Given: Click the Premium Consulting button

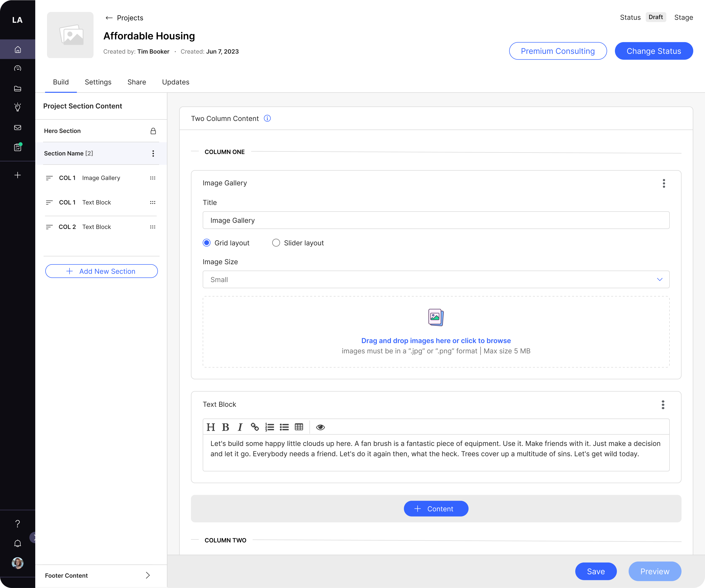Looking at the screenshot, I should point(557,51).
